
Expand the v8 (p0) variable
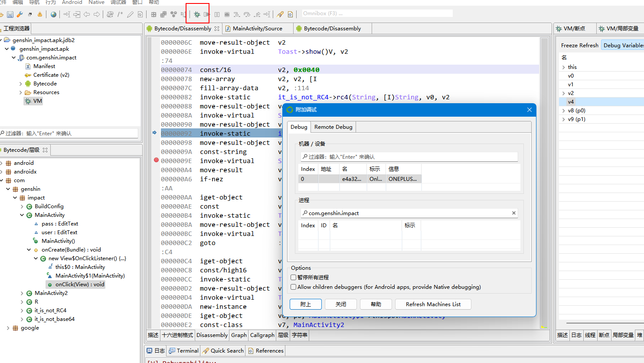pos(563,111)
